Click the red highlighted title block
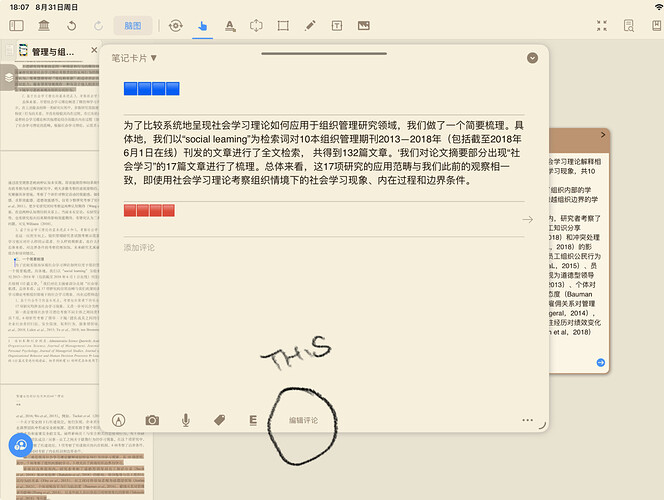 pos(149,209)
